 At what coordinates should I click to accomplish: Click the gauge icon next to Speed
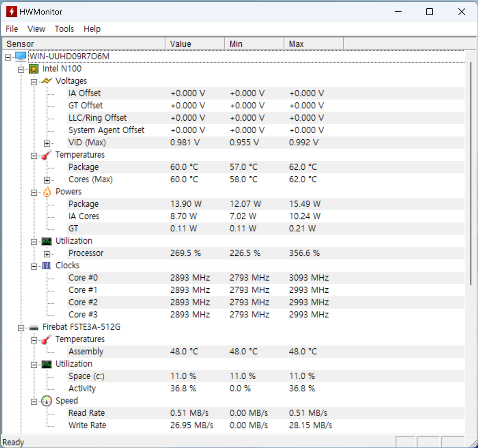coord(46,401)
